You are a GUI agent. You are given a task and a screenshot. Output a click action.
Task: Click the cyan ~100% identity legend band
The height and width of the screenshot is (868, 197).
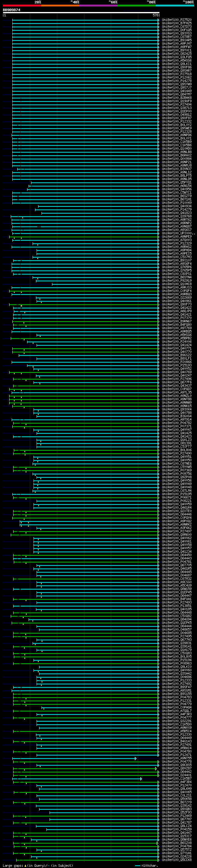coord(175,6)
